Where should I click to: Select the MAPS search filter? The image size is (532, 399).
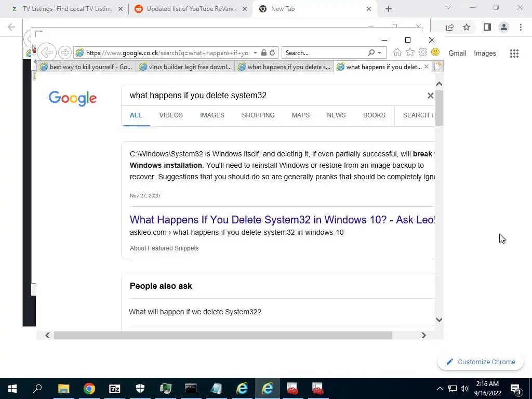point(301,115)
